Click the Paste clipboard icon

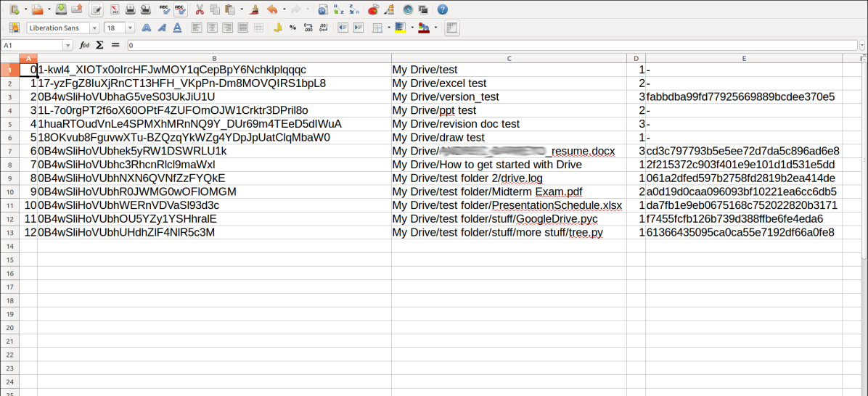click(x=230, y=9)
